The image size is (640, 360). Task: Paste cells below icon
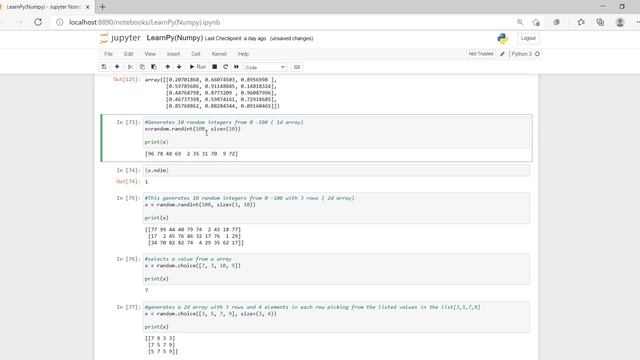[x=154, y=67]
